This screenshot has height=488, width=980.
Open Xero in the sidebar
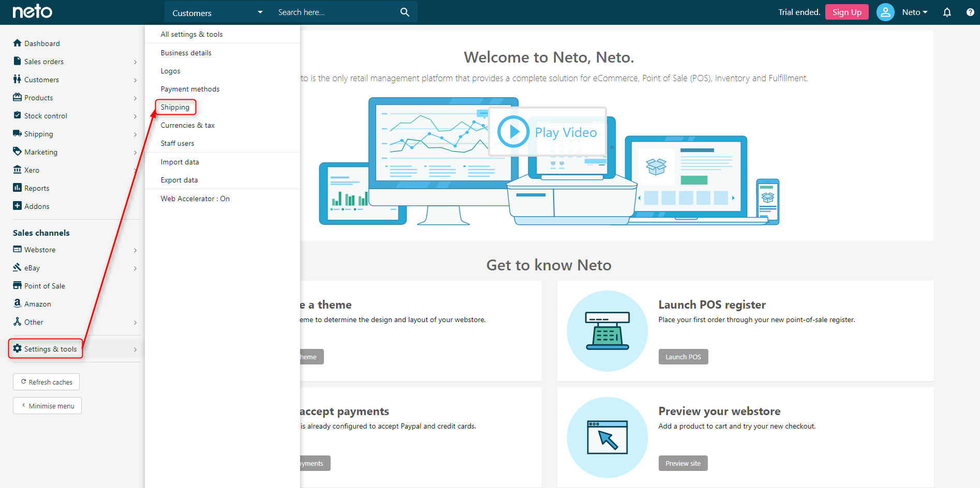tap(32, 170)
